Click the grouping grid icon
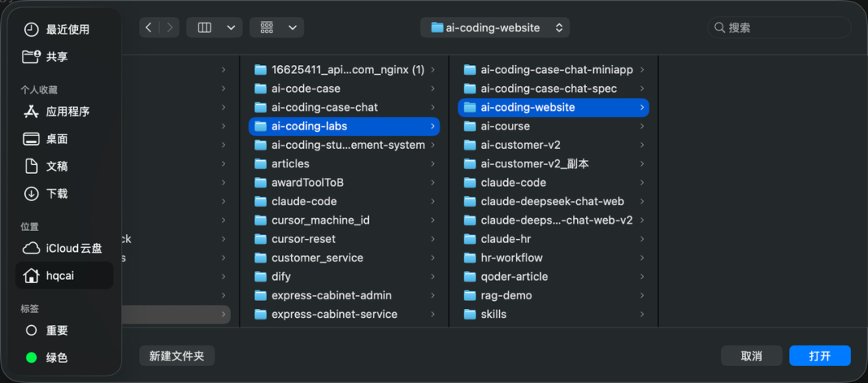Screen dimensions: 868x383 [268, 27]
